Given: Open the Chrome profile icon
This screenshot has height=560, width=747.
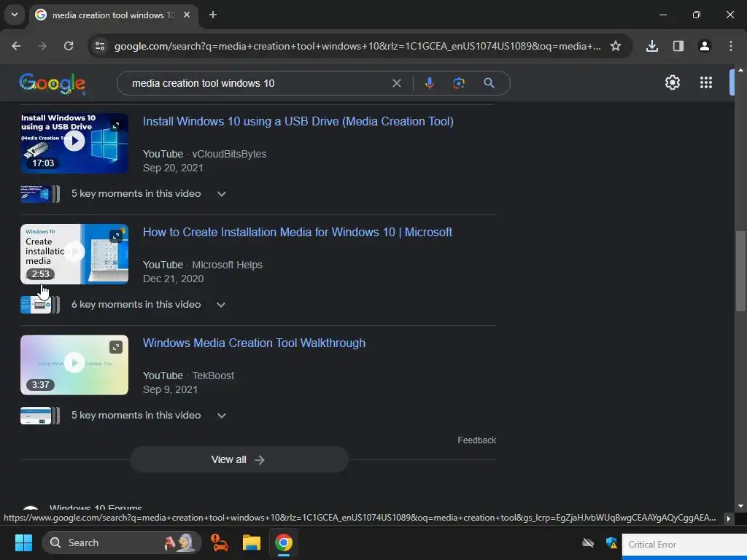Looking at the screenshot, I should (x=704, y=46).
